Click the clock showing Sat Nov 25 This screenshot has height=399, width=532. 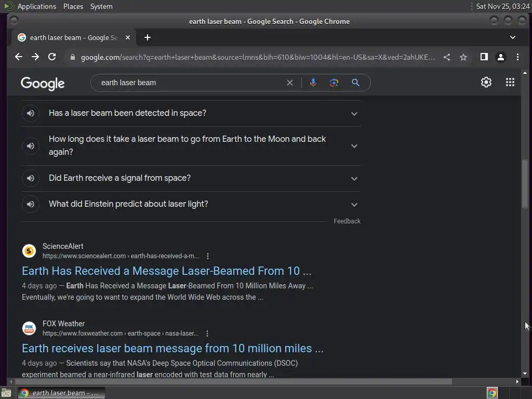click(x=503, y=6)
